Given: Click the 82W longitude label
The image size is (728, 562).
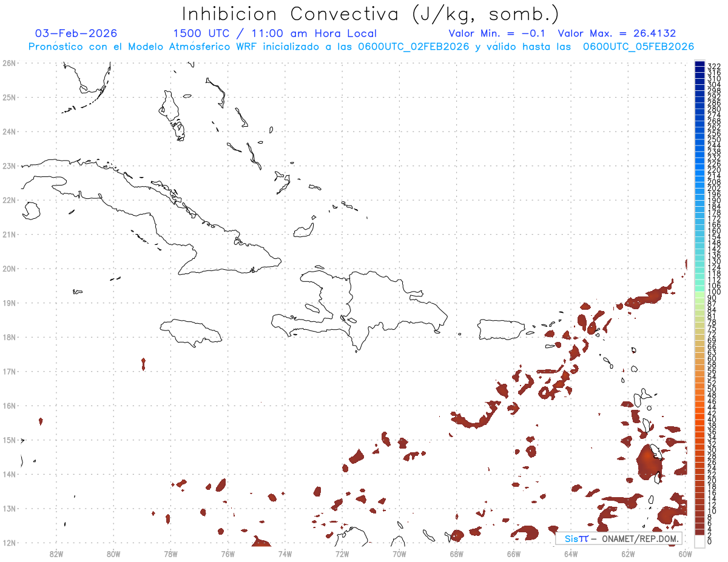Looking at the screenshot, I should [56, 554].
